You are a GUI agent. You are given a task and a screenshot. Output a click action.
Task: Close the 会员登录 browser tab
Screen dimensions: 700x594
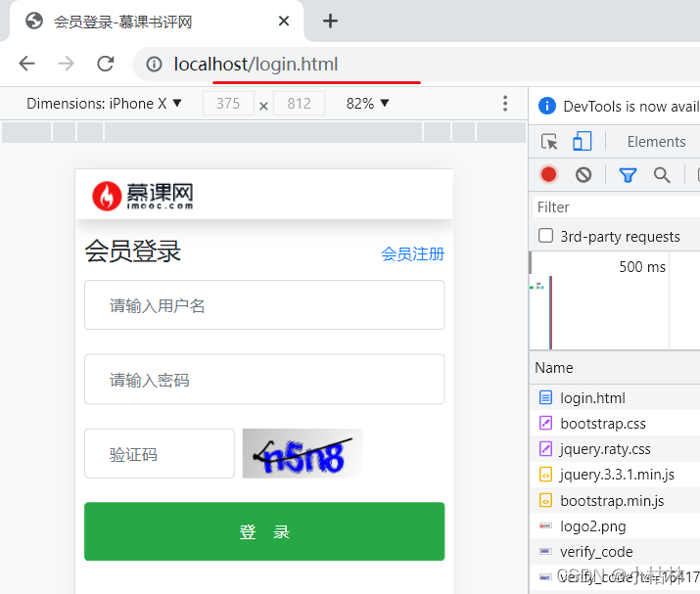(x=284, y=21)
